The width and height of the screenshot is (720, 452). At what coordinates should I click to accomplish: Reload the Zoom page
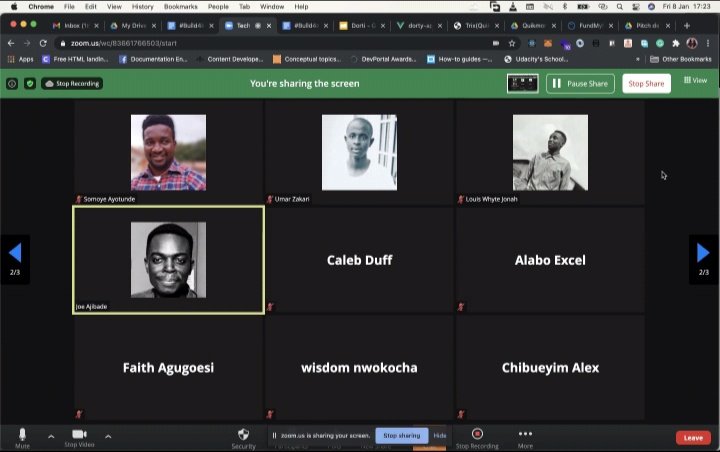43,43
